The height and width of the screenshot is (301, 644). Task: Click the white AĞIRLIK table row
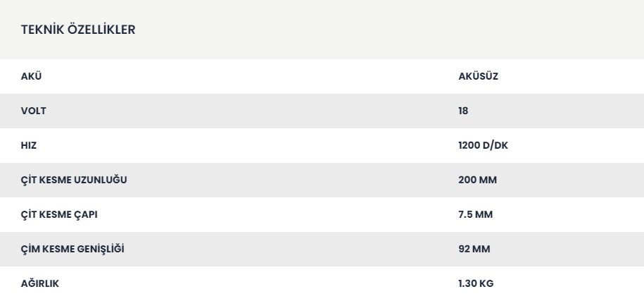tap(322, 283)
